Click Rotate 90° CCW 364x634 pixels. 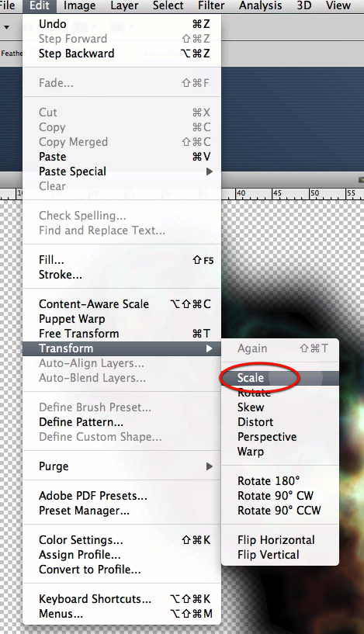click(x=280, y=511)
